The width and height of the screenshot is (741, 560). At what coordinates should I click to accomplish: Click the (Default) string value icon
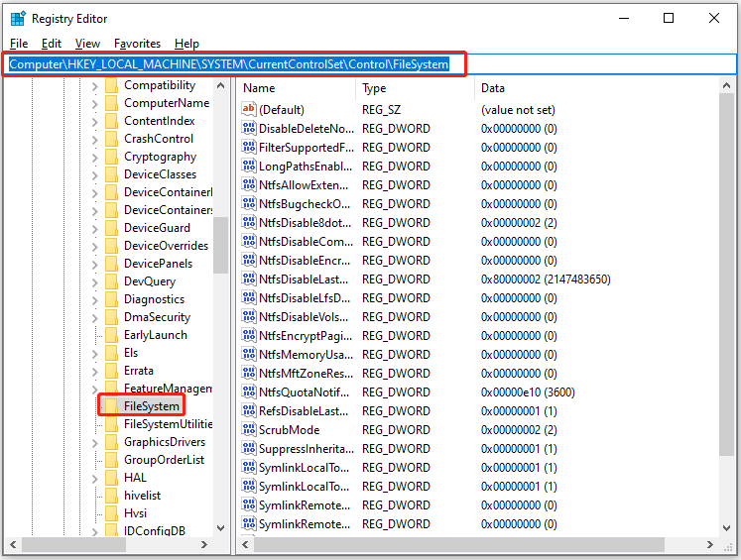249,110
